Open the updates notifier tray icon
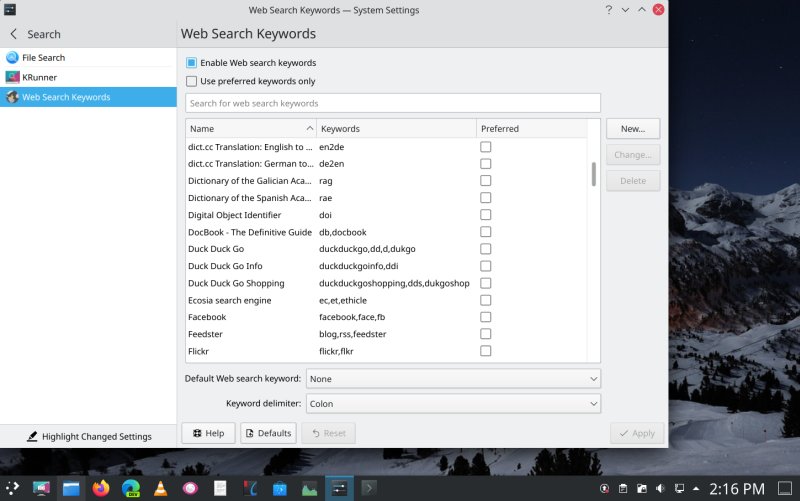The width and height of the screenshot is (800, 501). pos(605,489)
